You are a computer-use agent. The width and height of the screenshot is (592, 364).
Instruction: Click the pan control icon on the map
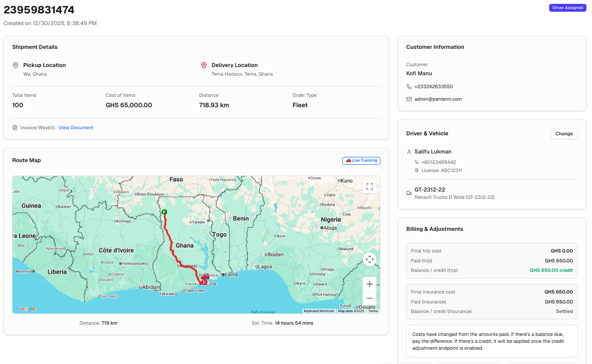[370, 259]
